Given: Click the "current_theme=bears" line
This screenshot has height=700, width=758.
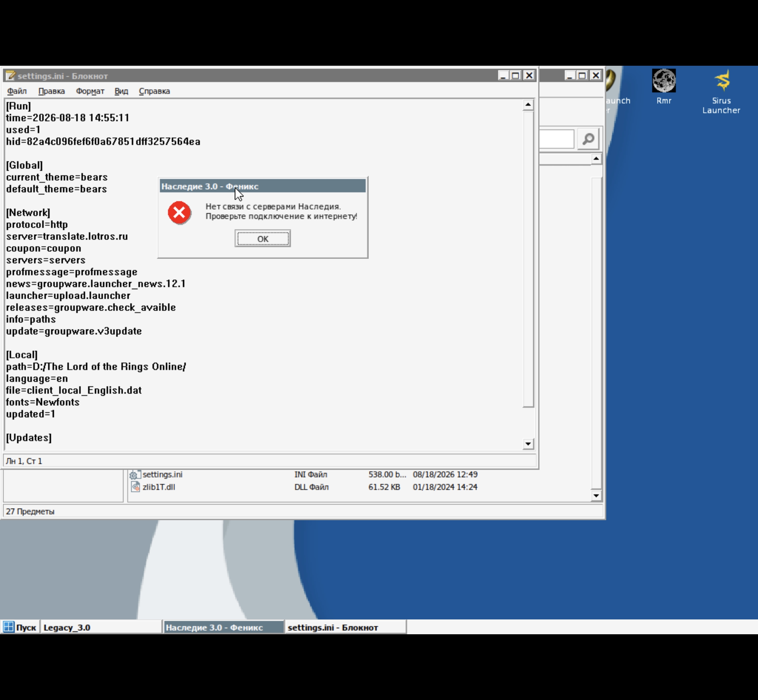Looking at the screenshot, I should pos(57,177).
